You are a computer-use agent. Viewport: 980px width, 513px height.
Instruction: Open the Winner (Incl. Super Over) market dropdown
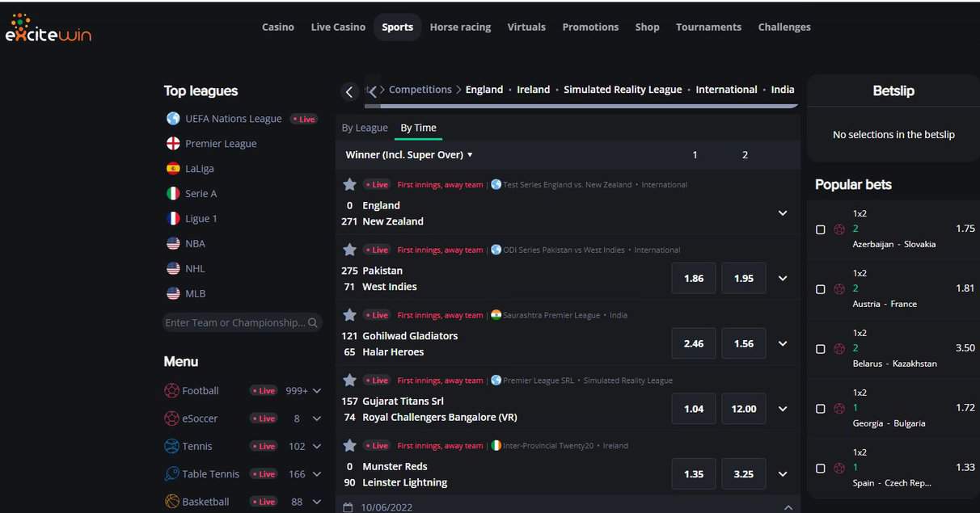[409, 155]
